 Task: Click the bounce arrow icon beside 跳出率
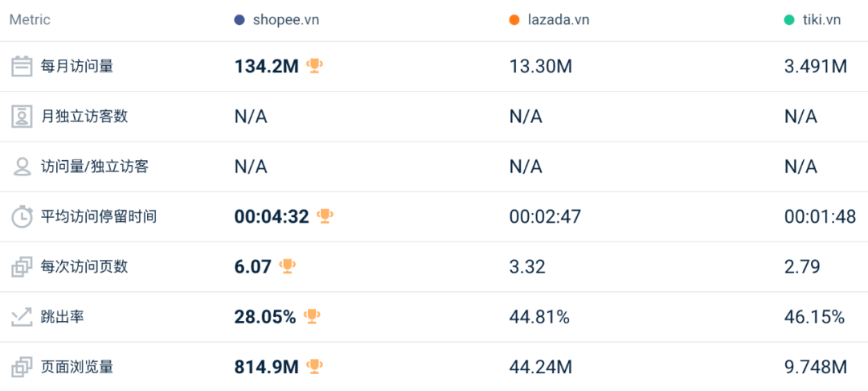[x=23, y=317]
